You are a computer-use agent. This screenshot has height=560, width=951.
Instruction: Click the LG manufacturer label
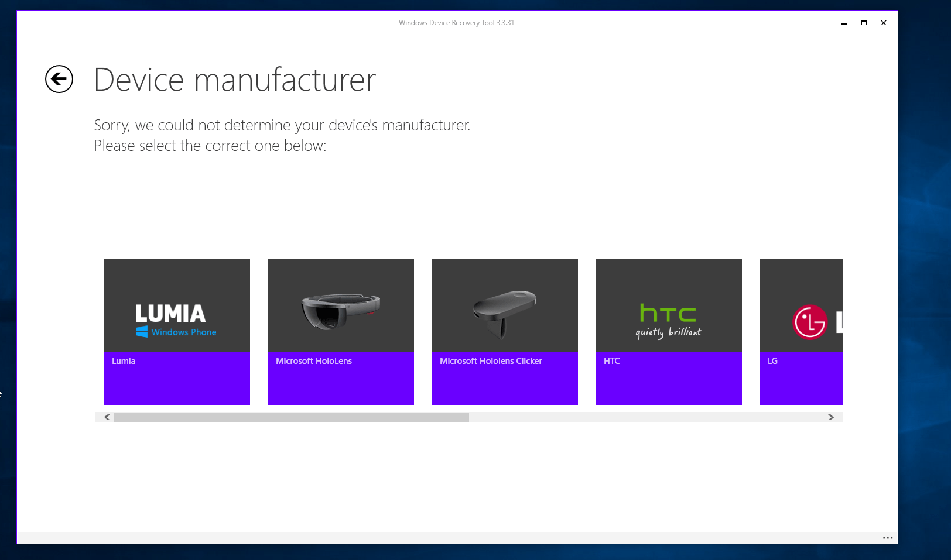click(x=772, y=361)
